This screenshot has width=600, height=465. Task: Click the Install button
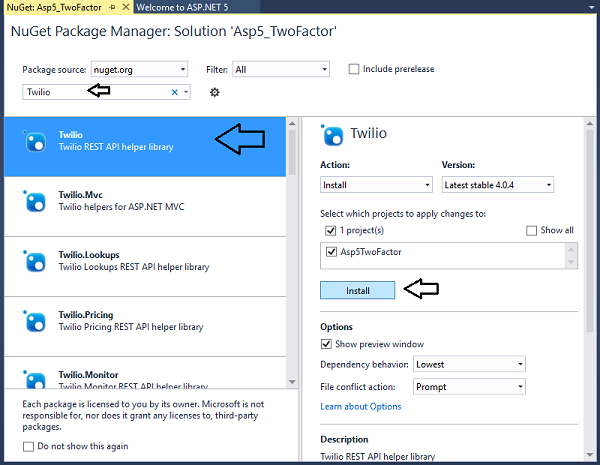[x=357, y=290]
